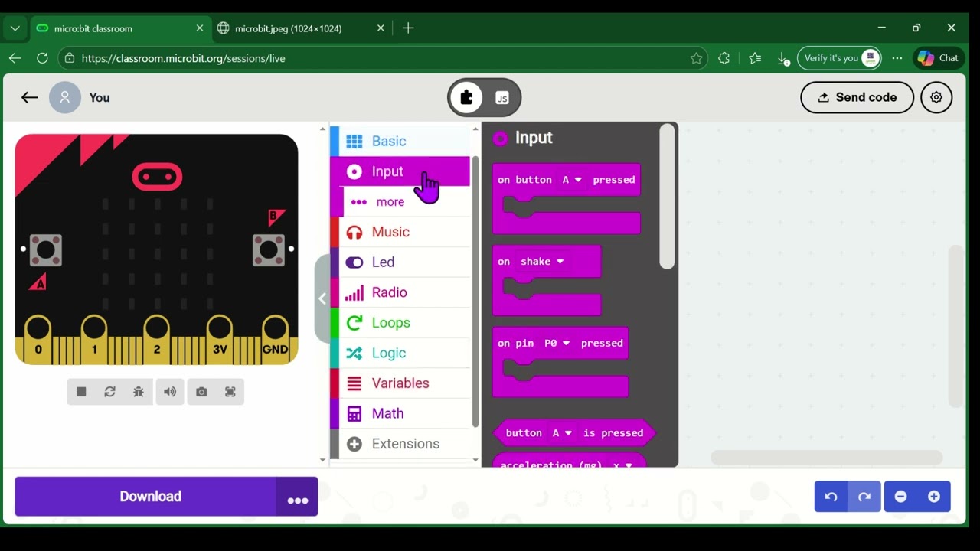The width and height of the screenshot is (980, 551).
Task: Open the more sub-category under Input
Action: (x=400, y=202)
